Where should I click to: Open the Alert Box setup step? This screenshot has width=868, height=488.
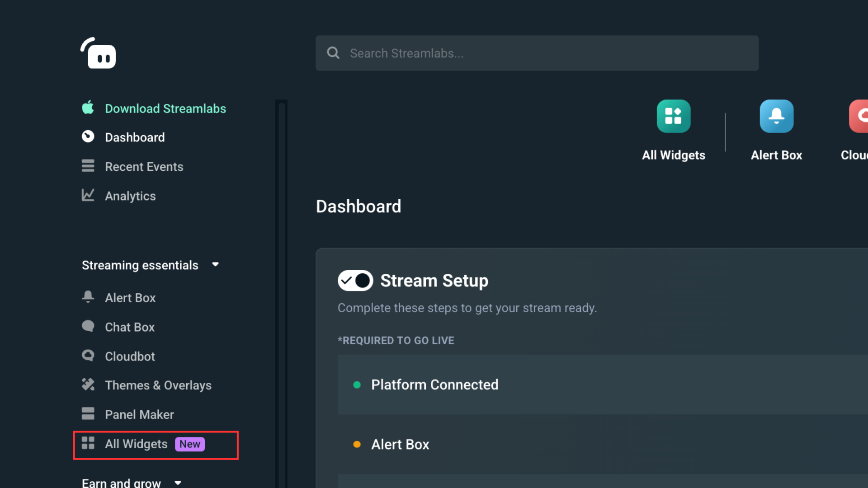[x=603, y=444]
